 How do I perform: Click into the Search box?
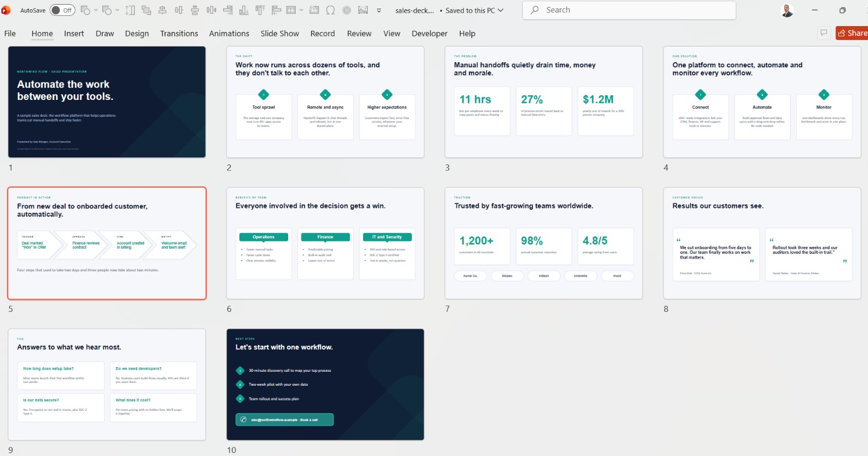[629, 10]
